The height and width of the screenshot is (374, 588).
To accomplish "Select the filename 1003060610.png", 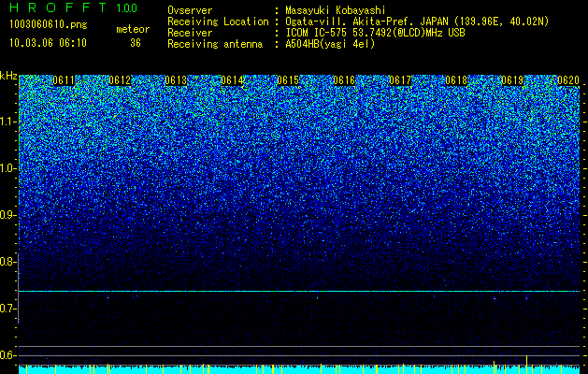I will [x=49, y=25].
